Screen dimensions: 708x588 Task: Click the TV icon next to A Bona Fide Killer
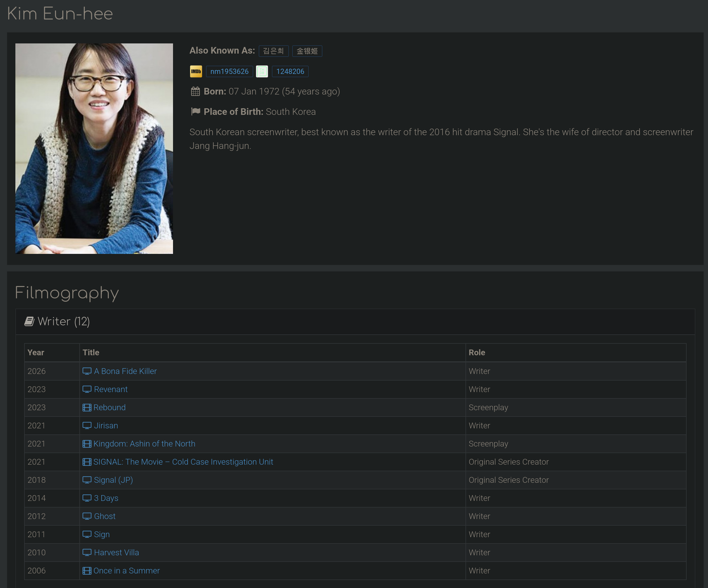pyautogui.click(x=87, y=371)
